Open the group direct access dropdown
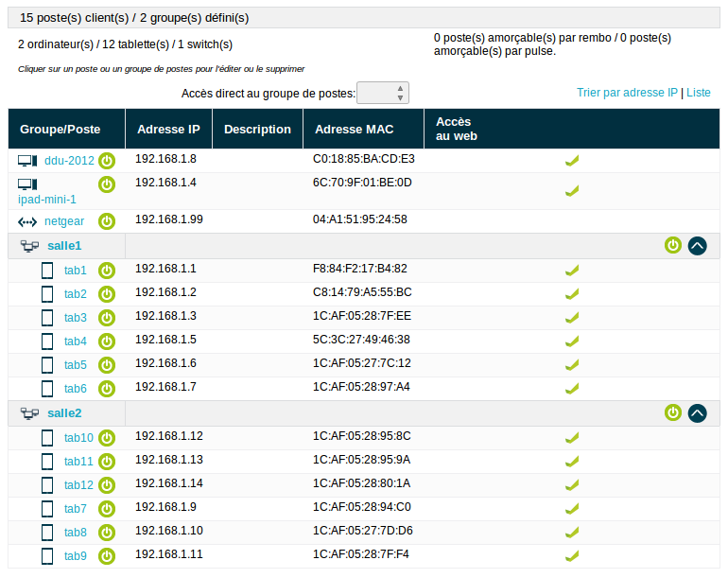 383,93
